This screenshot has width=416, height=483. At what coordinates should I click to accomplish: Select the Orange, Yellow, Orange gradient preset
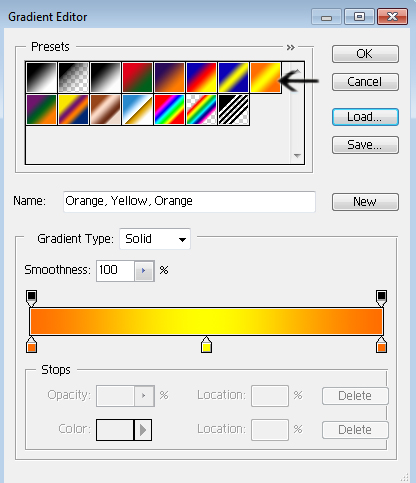pyautogui.click(x=265, y=77)
